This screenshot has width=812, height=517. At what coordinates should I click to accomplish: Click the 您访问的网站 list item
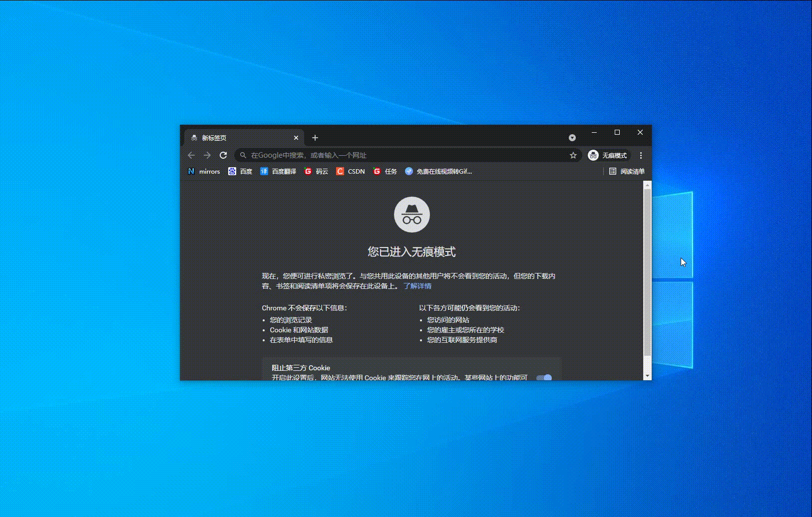(x=448, y=320)
